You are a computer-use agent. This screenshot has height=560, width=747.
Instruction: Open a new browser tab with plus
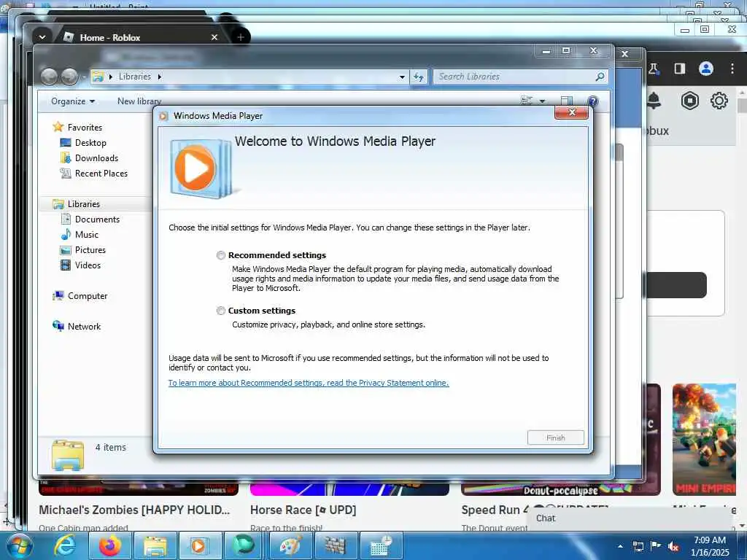tap(241, 37)
